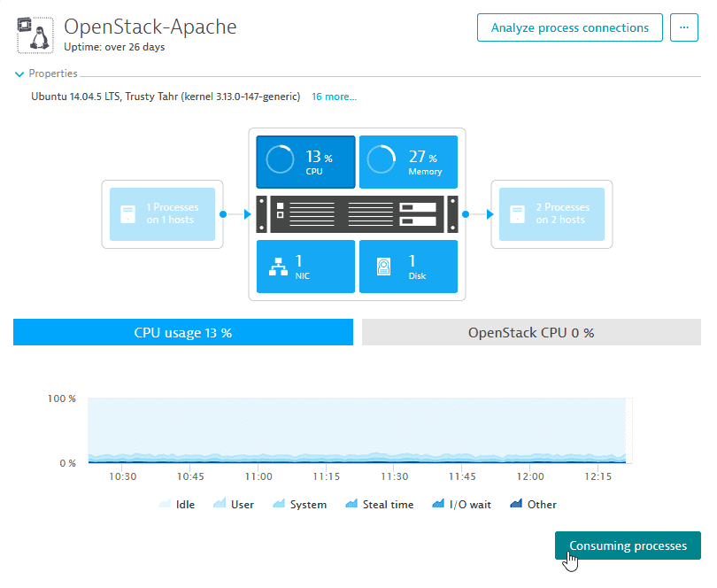Toggle Idle series in chart legend
This screenshot has width=717, height=588.
[x=177, y=504]
